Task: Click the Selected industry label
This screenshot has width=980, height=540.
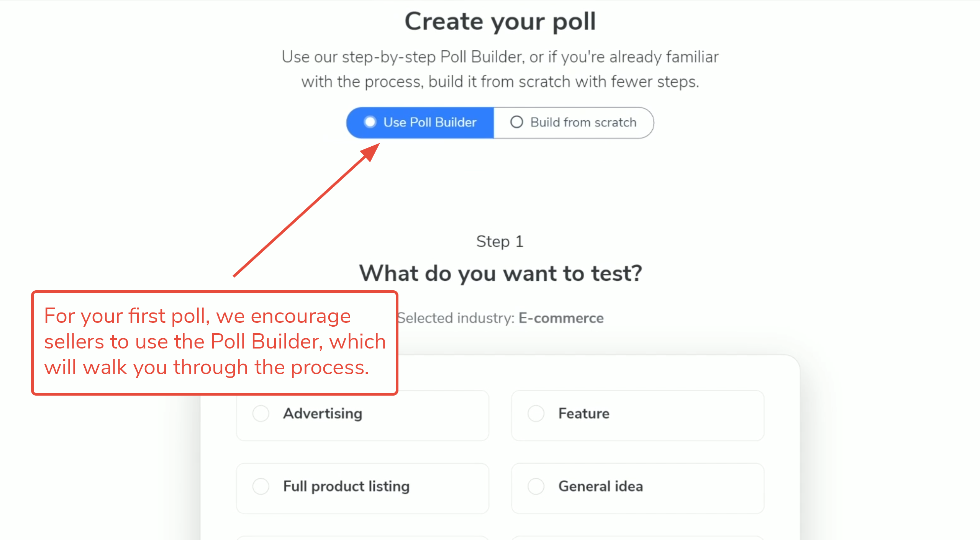Action: (x=456, y=318)
